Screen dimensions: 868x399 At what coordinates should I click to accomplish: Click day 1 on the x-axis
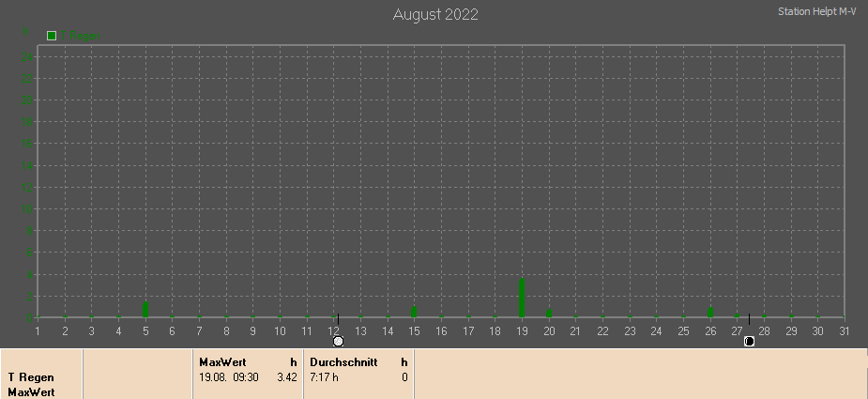click(x=38, y=331)
